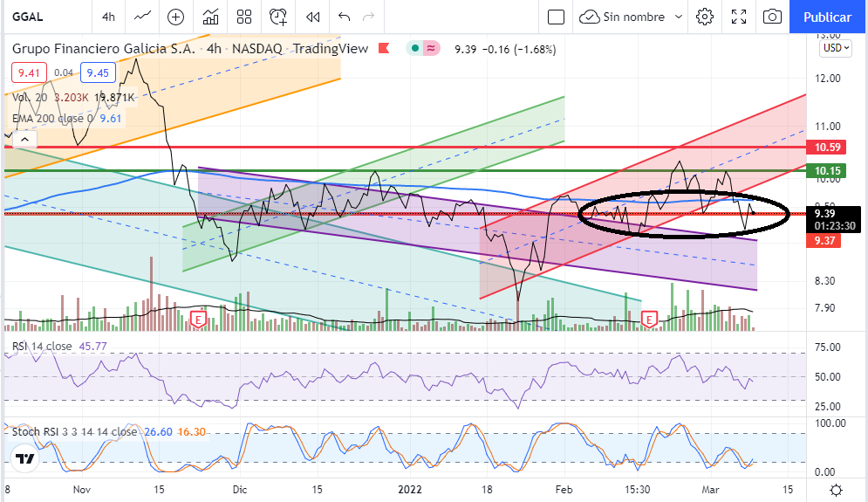
Task: Change the 4h timeframe interval
Action: (x=108, y=17)
